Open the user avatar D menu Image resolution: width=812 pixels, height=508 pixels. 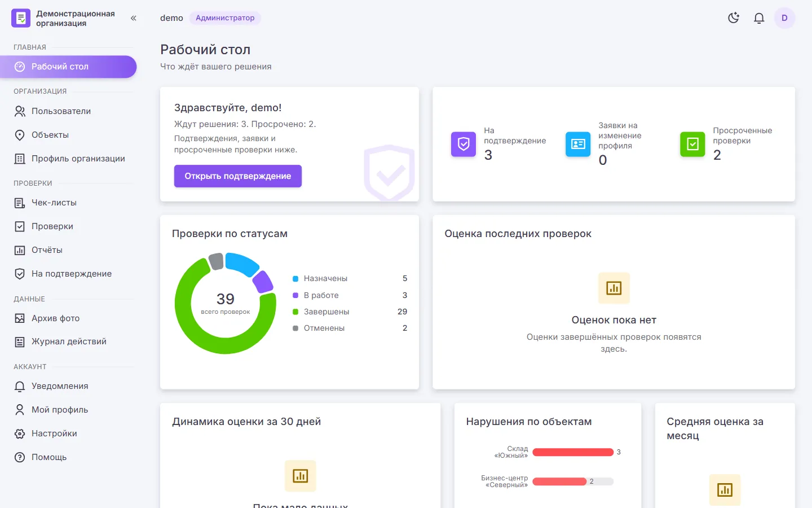click(x=784, y=18)
